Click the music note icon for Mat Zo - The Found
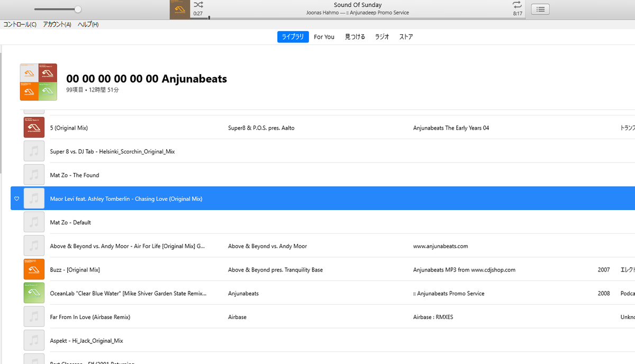Image resolution: width=635 pixels, height=364 pixels. (x=34, y=175)
